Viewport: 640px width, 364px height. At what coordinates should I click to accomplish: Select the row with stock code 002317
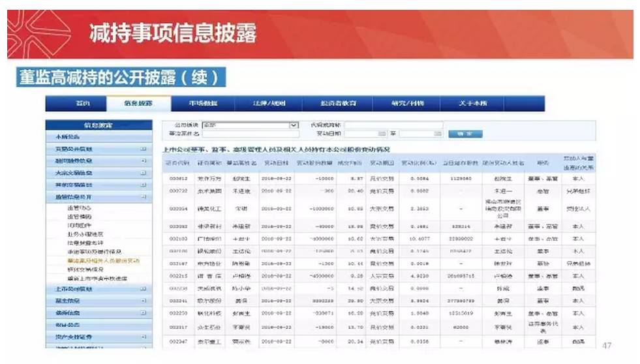coord(379,327)
